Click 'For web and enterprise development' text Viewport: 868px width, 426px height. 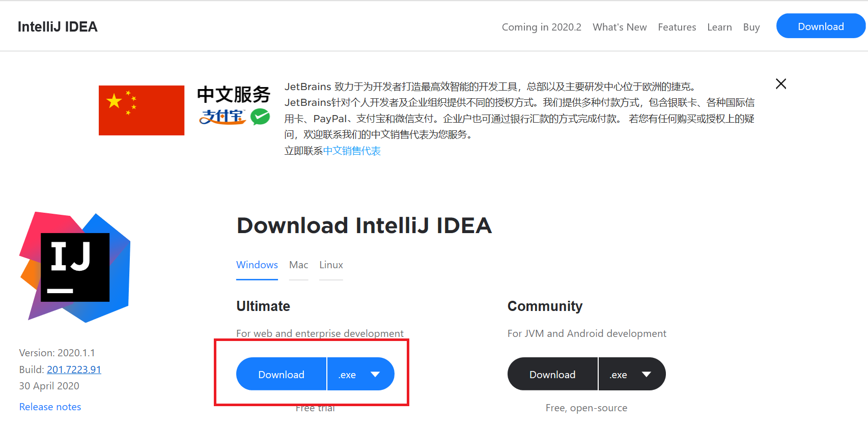click(x=320, y=333)
